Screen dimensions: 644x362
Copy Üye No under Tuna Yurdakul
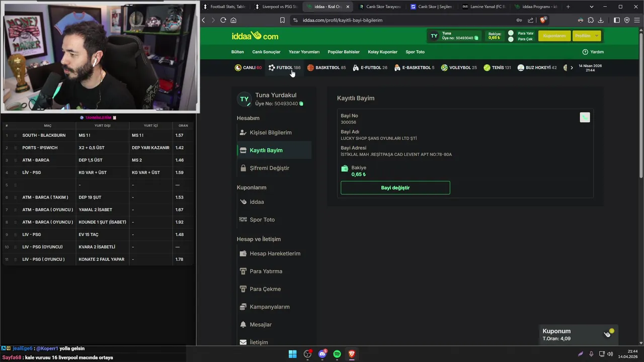pyautogui.click(x=301, y=104)
